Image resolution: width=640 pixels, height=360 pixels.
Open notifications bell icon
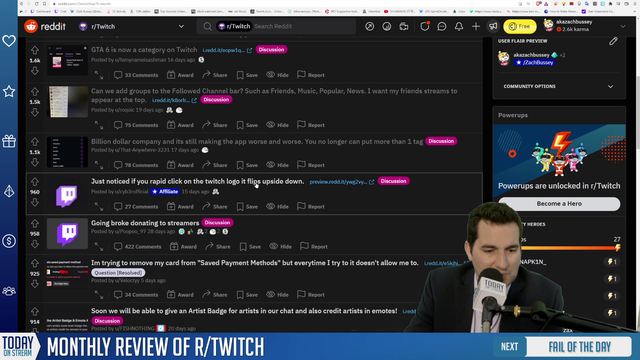coord(459,27)
